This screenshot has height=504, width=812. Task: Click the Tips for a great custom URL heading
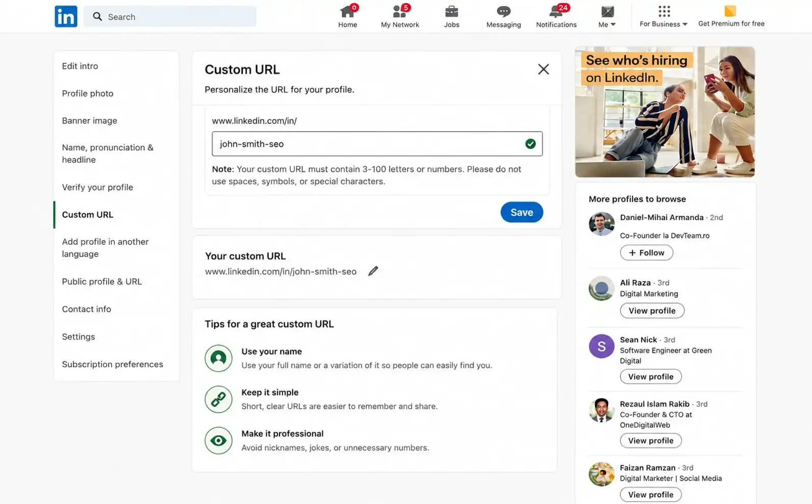(x=269, y=324)
